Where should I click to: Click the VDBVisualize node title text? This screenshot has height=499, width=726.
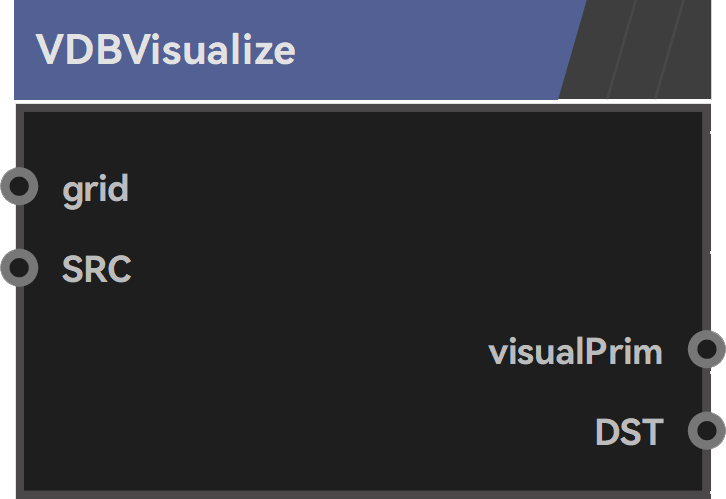(x=165, y=50)
